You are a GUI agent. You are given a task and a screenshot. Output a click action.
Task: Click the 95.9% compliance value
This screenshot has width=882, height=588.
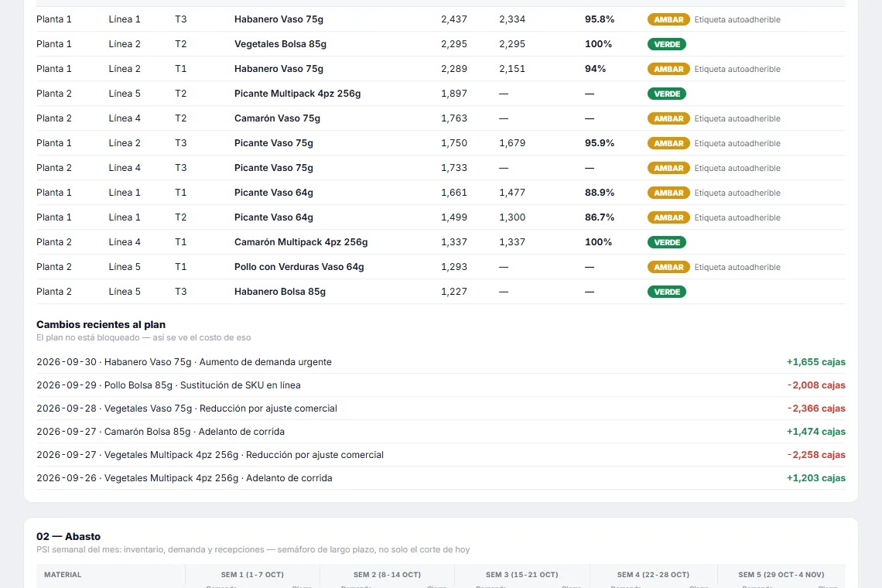click(600, 143)
